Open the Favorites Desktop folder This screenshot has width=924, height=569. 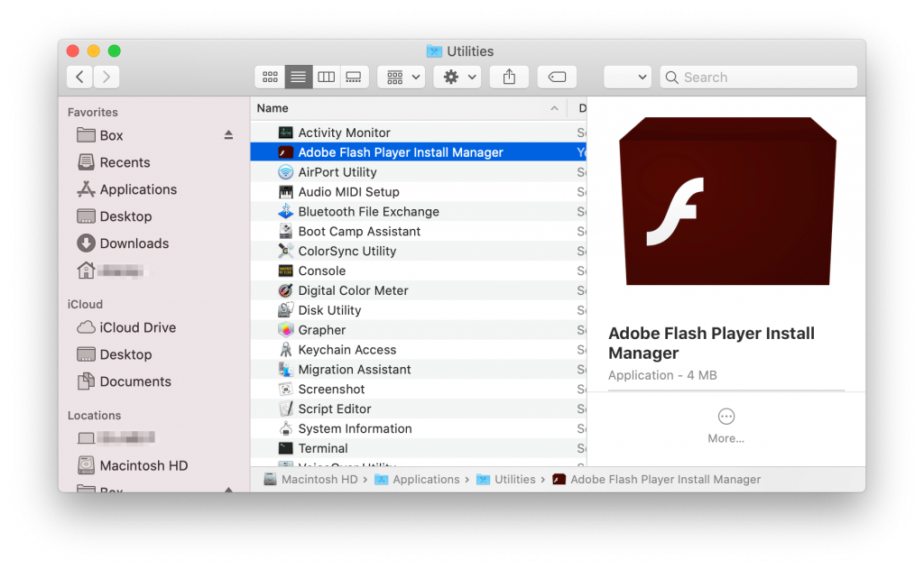[115, 216]
